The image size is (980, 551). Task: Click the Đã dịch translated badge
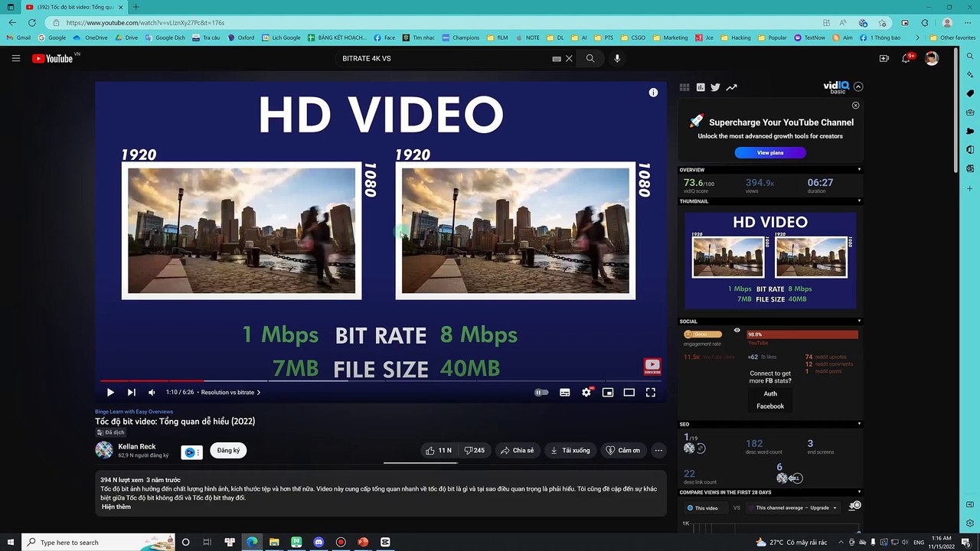(110, 432)
